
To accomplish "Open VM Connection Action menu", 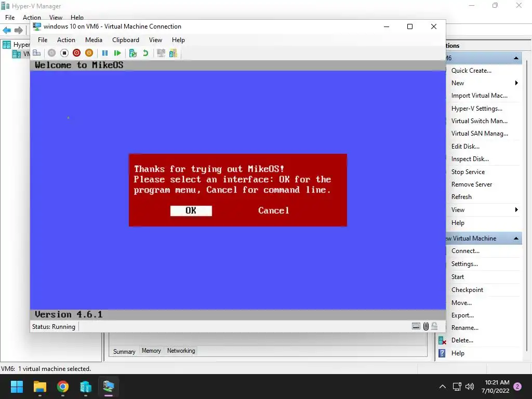I will click(x=66, y=40).
